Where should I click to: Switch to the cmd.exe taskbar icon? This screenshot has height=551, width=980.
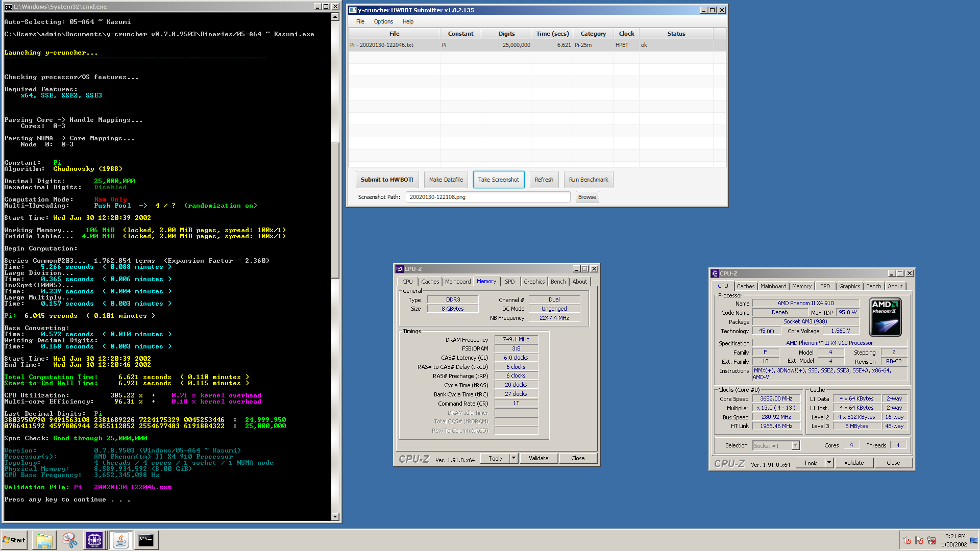point(146,540)
